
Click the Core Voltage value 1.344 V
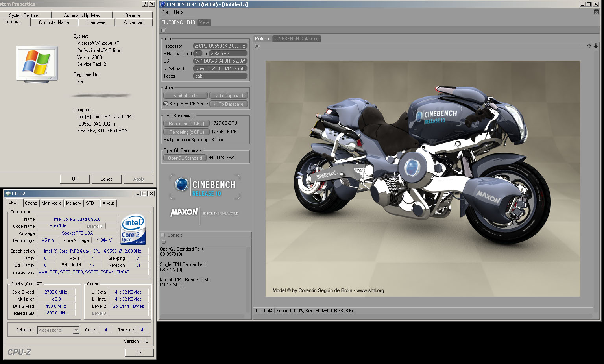(x=104, y=240)
